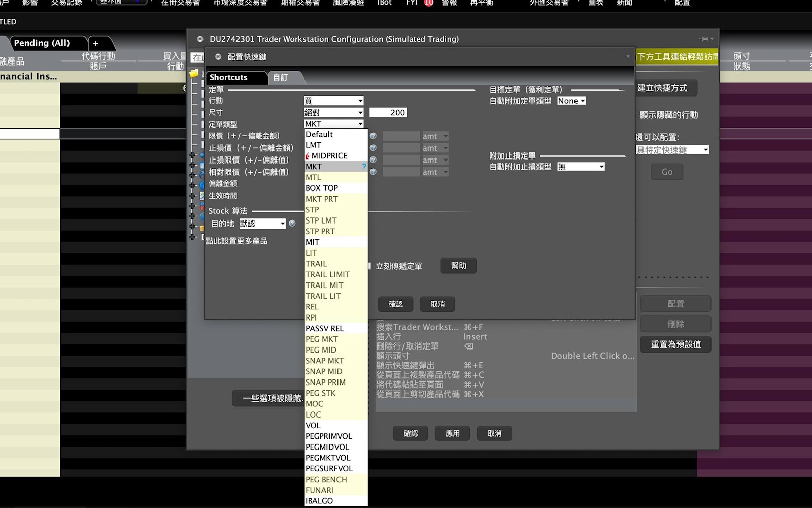
Task: Click the pin icon in configuration title bar
Action: pyautogui.click(x=705, y=39)
